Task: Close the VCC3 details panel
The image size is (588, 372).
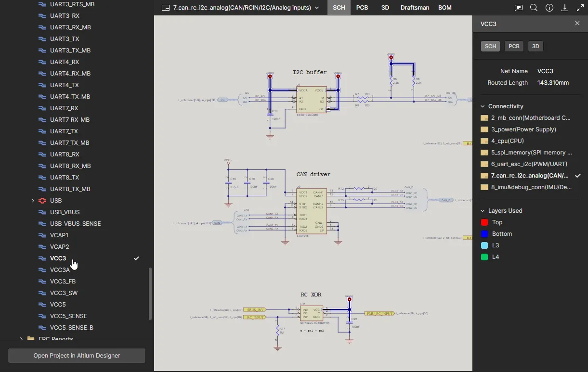Action: click(x=577, y=24)
